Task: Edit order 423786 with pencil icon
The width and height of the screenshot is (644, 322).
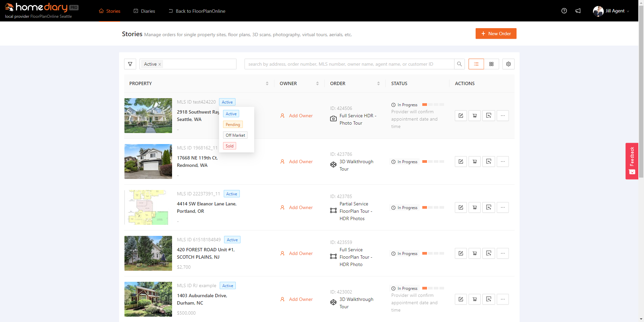Action: (x=461, y=162)
